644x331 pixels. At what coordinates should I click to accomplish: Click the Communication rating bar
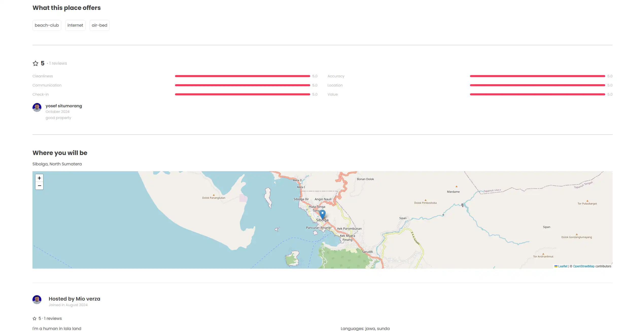242,85
